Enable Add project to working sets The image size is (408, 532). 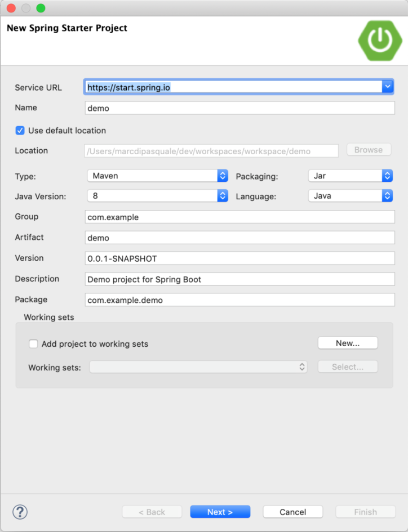[34, 343]
